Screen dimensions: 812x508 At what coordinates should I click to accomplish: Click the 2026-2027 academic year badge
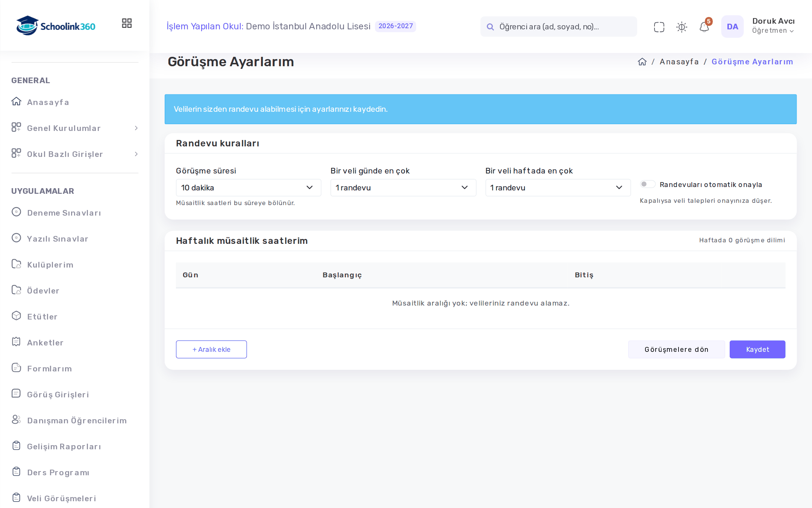point(395,26)
